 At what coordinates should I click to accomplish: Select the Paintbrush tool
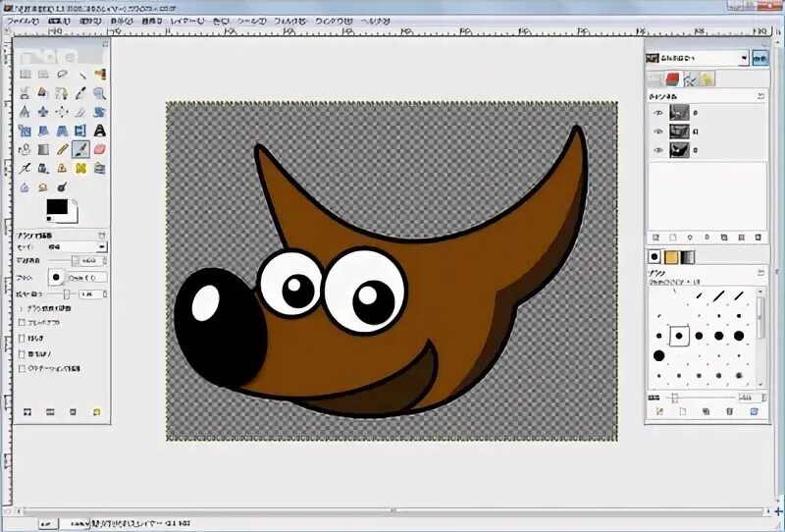[81, 149]
